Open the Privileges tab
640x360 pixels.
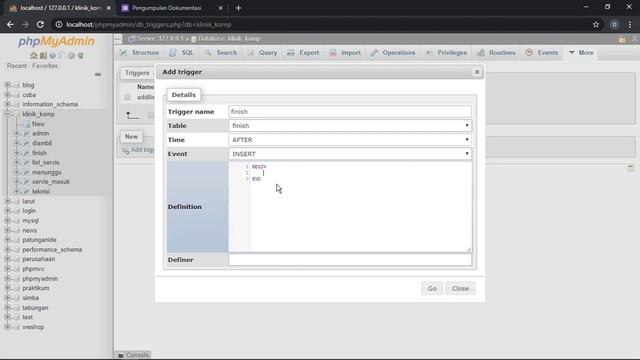pyautogui.click(x=446, y=53)
